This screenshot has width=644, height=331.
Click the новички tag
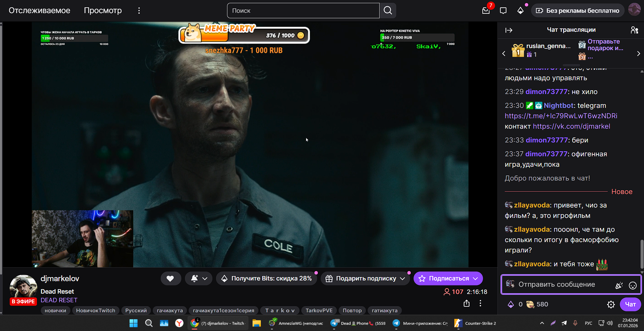coord(55,311)
